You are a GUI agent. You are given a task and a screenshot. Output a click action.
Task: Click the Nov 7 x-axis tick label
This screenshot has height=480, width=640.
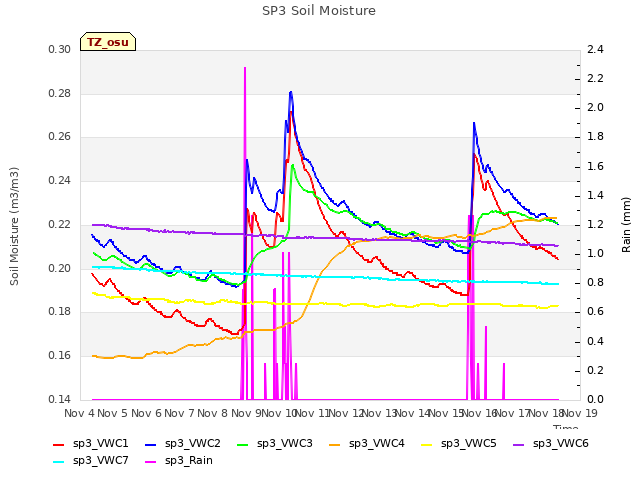pyautogui.click(x=179, y=413)
